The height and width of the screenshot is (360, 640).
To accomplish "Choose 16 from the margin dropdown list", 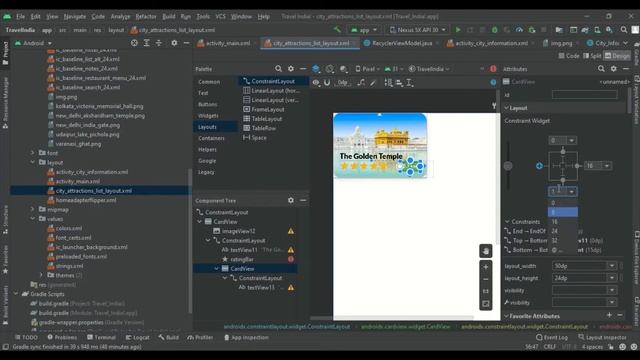I will (562, 222).
